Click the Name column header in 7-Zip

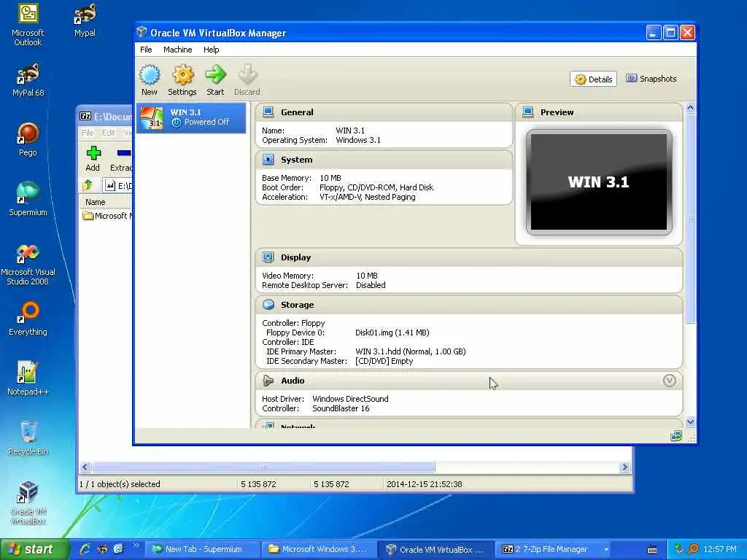[105, 203]
